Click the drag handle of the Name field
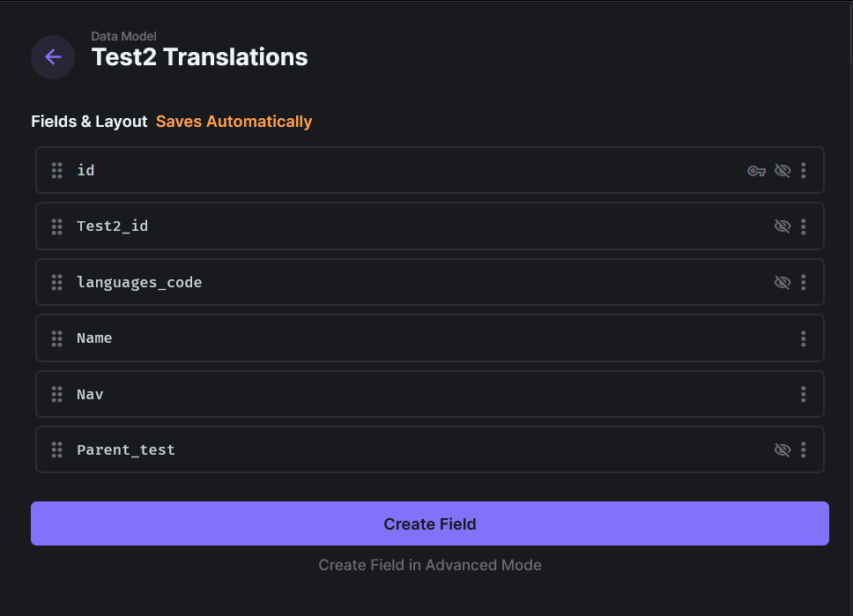853x616 pixels. [56, 338]
